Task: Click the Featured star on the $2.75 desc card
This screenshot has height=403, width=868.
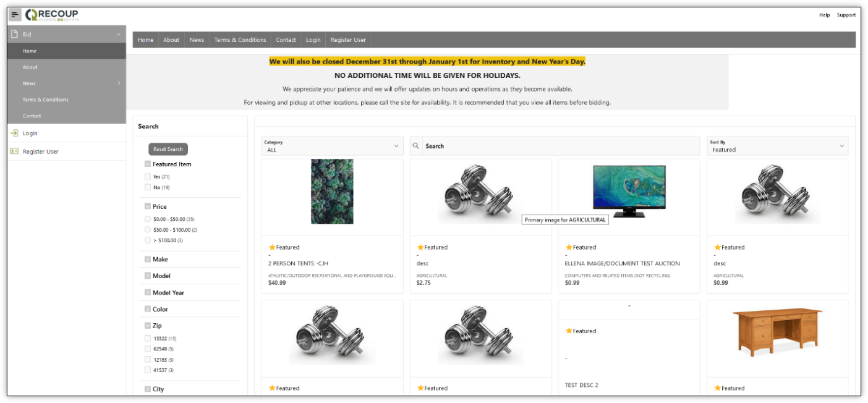Action: click(420, 247)
